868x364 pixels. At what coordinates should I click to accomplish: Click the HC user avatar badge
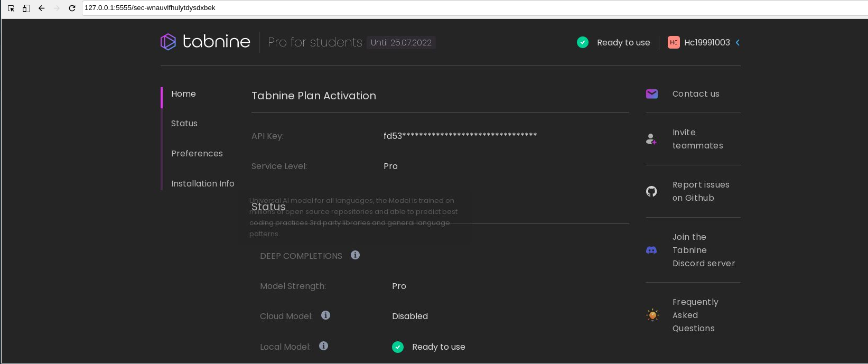(x=674, y=42)
